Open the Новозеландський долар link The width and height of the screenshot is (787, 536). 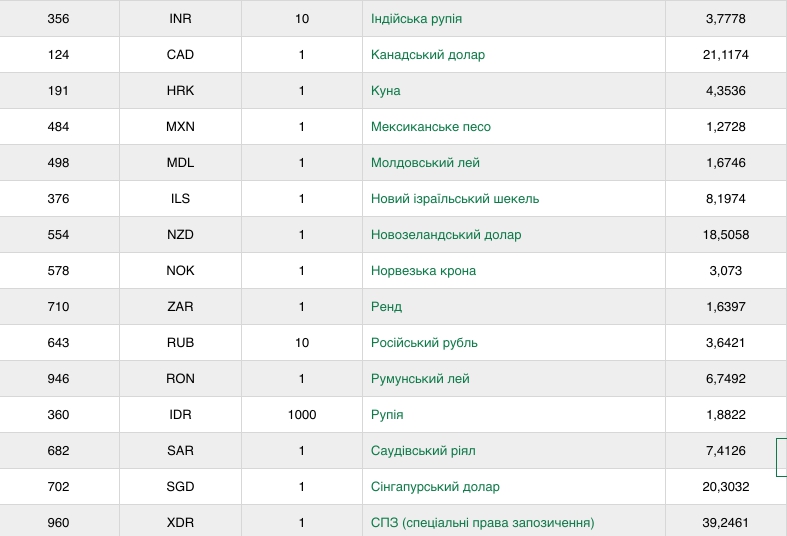pyautogui.click(x=445, y=235)
